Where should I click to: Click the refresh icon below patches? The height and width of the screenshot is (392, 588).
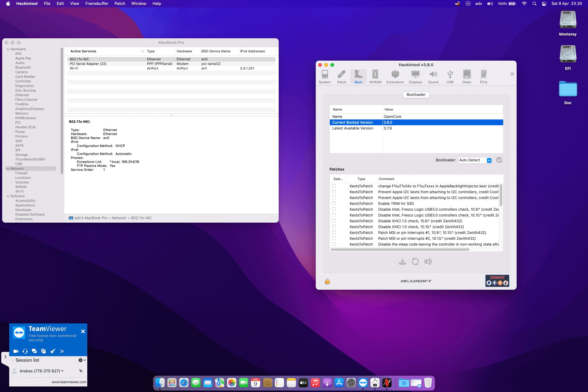415,262
